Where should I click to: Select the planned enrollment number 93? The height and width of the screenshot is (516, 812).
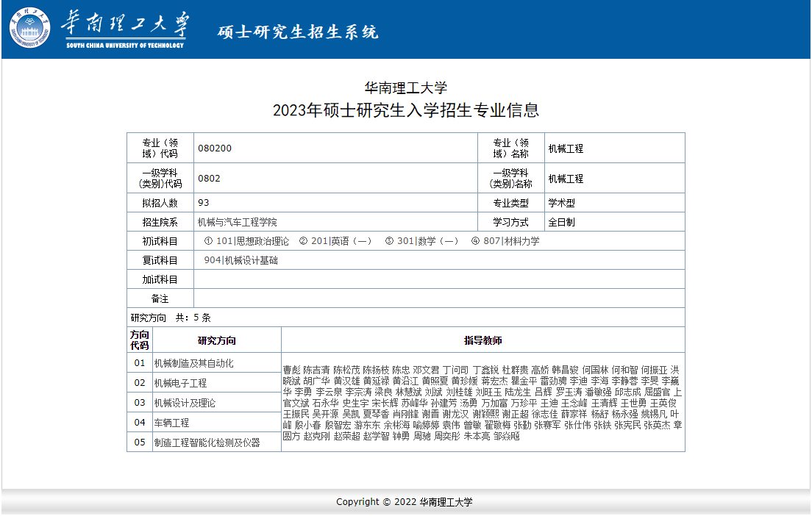[204, 203]
